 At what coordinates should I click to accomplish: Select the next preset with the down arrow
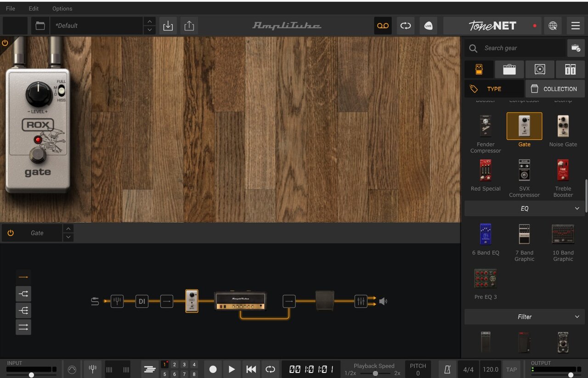[149, 30]
